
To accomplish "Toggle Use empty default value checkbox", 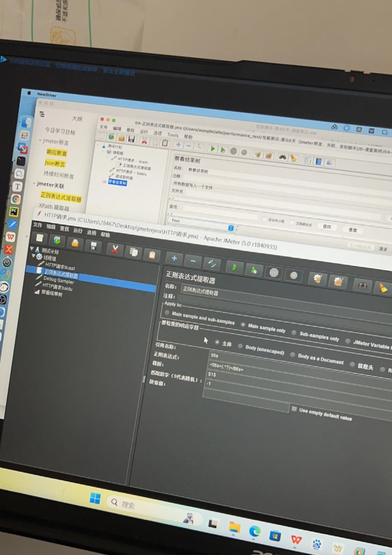I will pos(294,409).
